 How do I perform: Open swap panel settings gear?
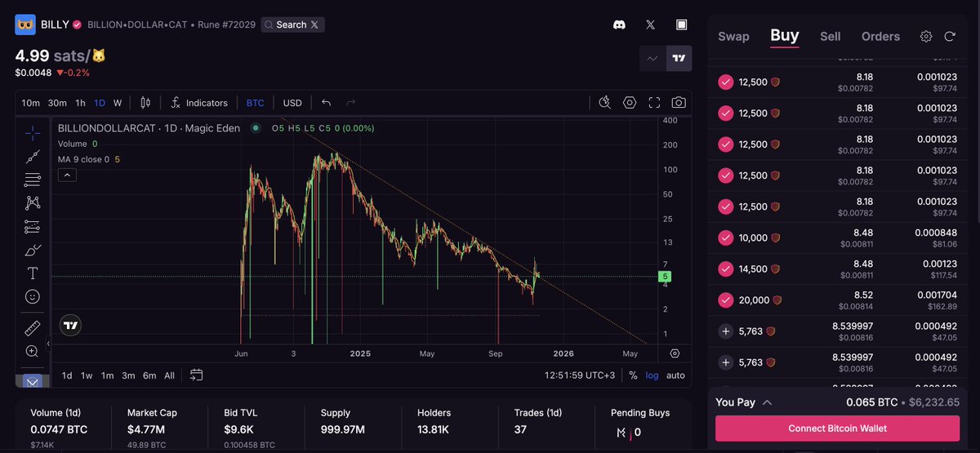(926, 36)
